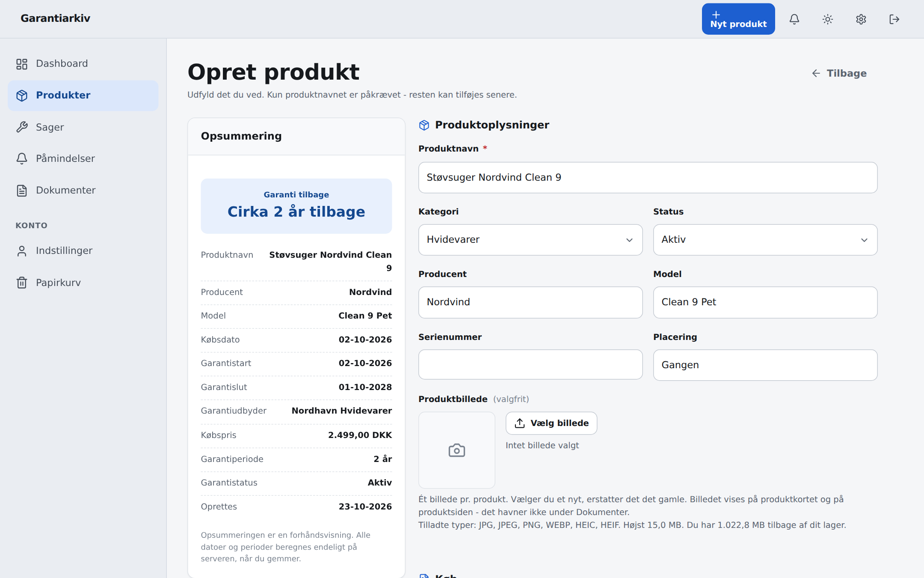This screenshot has height=578, width=924.
Task: Click the Købspris value 2.499,00 DKK
Action: (x=360, y=435)
